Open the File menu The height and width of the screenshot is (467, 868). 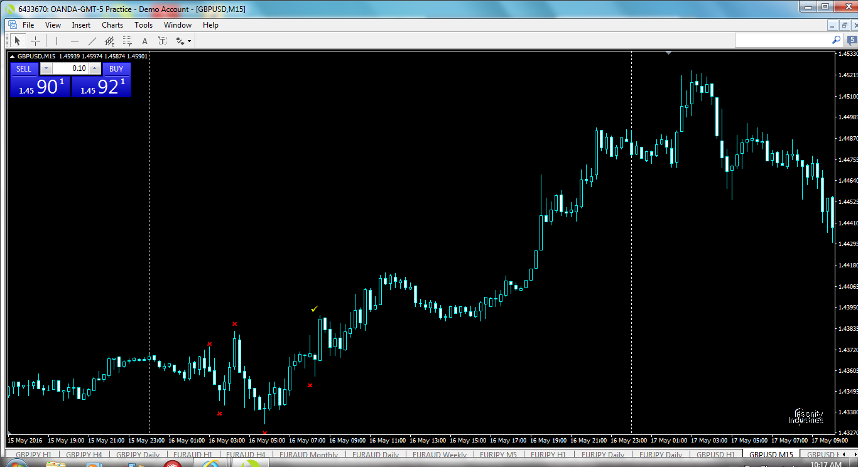(x=28, y=25)
